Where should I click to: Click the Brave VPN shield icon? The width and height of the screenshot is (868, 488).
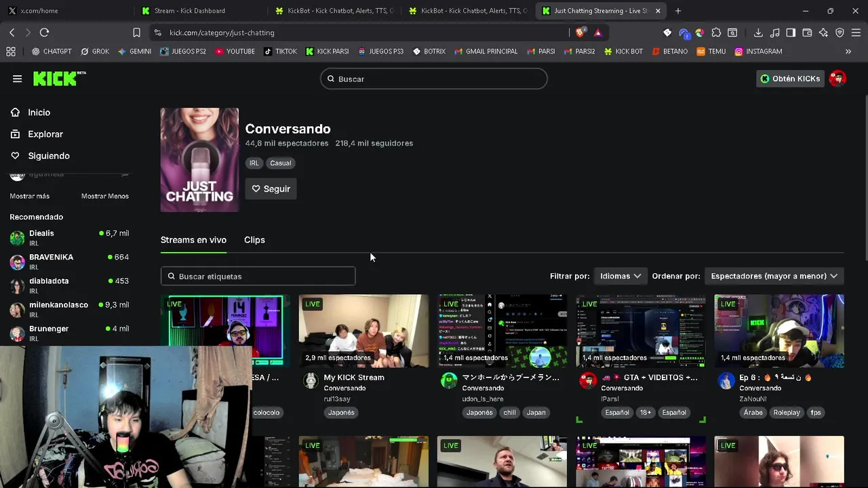coord(840,33)
